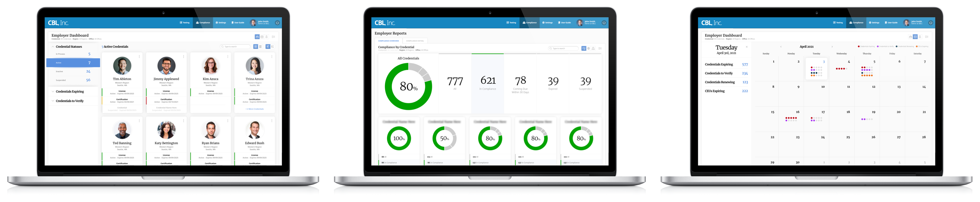Open Testing menu on right laptop

click(x=838, y=23)
